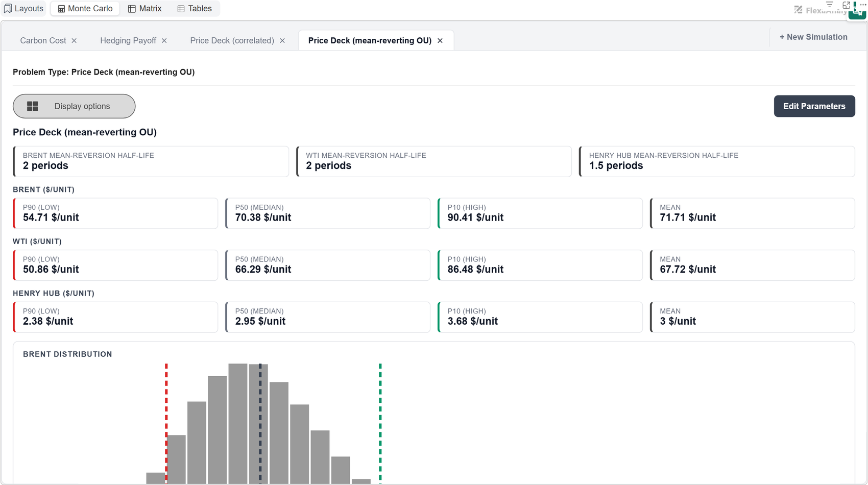The width and height of the screenshot is (868, 485).
Task: Select the Hedging Payoff simulation tab
Action: tap(128, 41)
